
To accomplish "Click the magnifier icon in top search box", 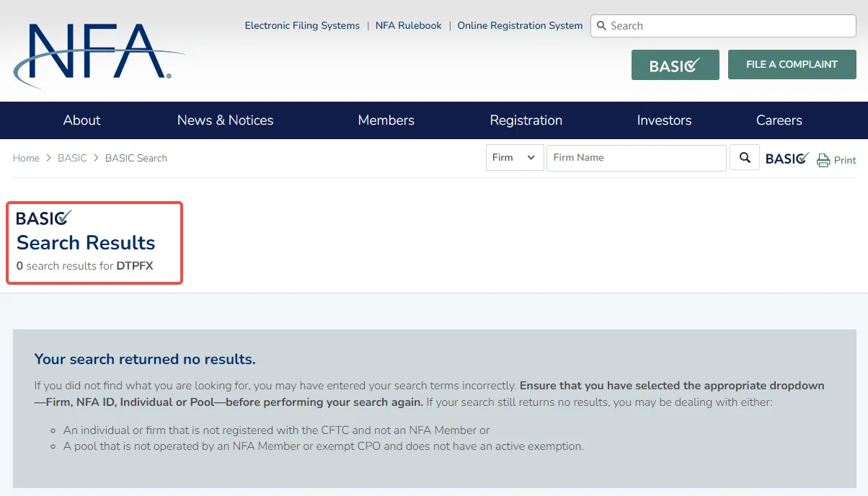I will [601, 26].
